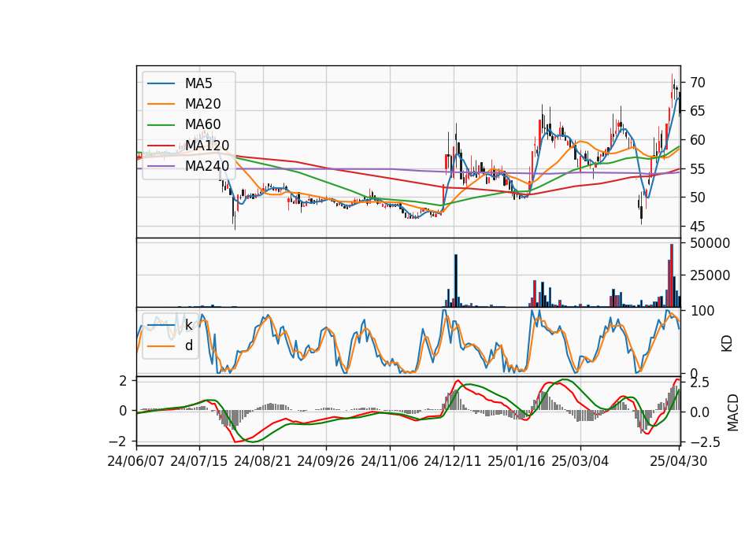
Task: Click the 50000 volume axis tick
Action: [710, 243]
